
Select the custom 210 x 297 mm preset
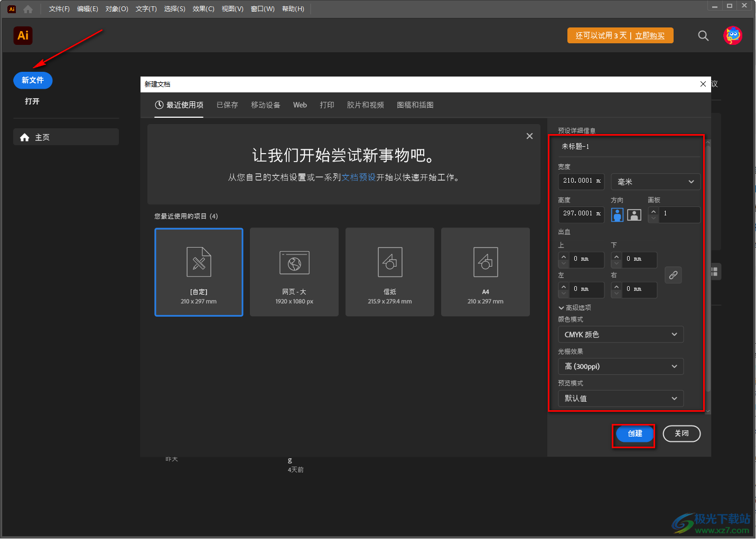pos(199,272)
